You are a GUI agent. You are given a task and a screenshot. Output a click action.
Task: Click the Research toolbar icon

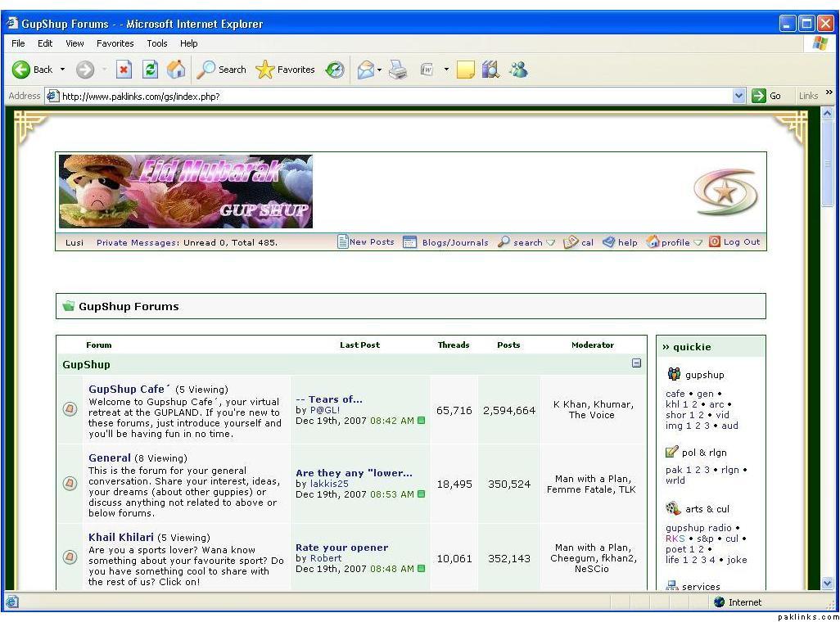point(490,70)
